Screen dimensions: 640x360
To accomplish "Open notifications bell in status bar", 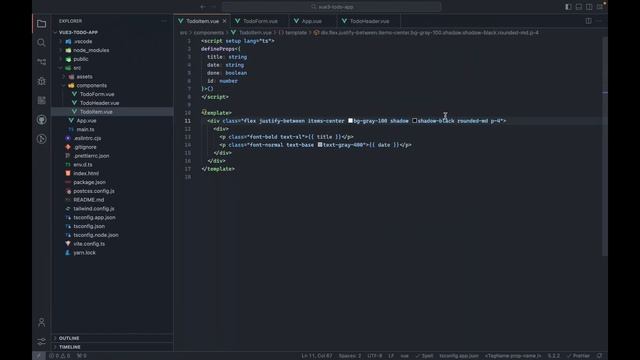I will coord(599,356).
